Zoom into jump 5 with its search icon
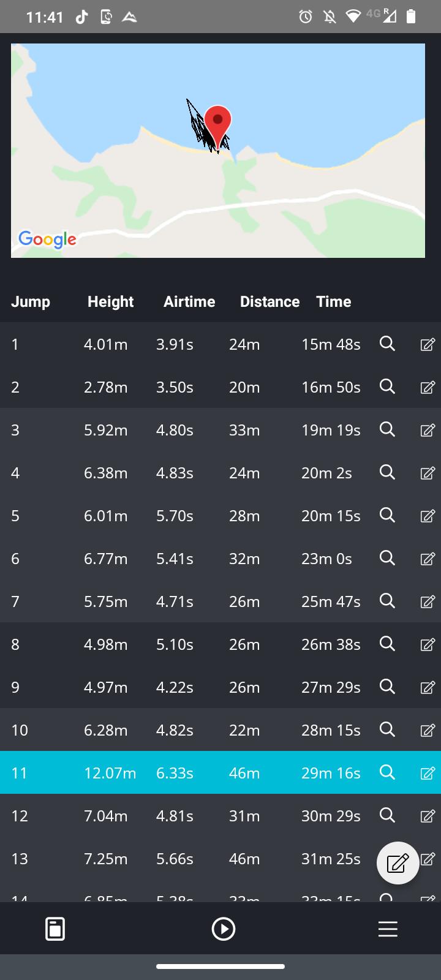The image size is (441, 980). pyautogui.click(x=387, y=515)
